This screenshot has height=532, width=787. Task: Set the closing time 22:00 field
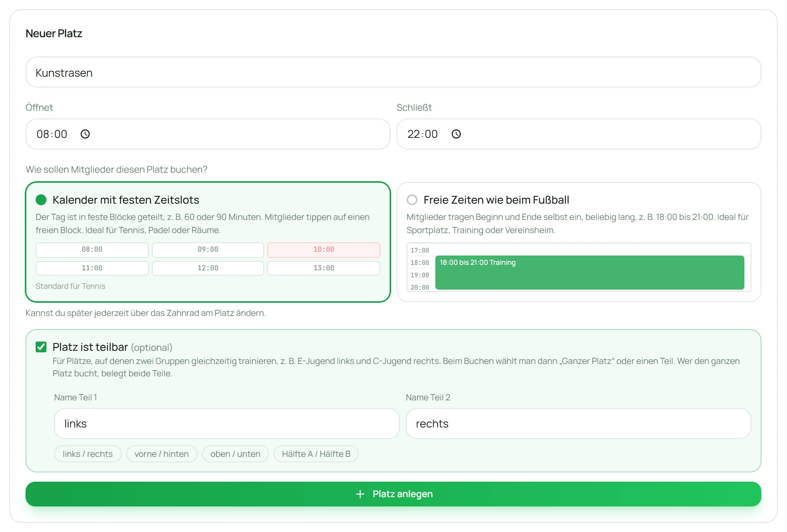(x=579, y=134)
